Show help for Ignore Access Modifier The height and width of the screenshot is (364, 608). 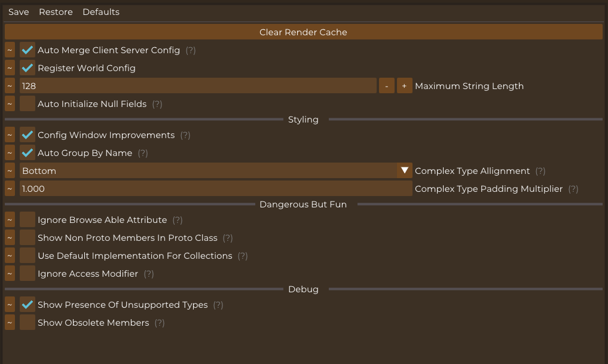(148, 274)
